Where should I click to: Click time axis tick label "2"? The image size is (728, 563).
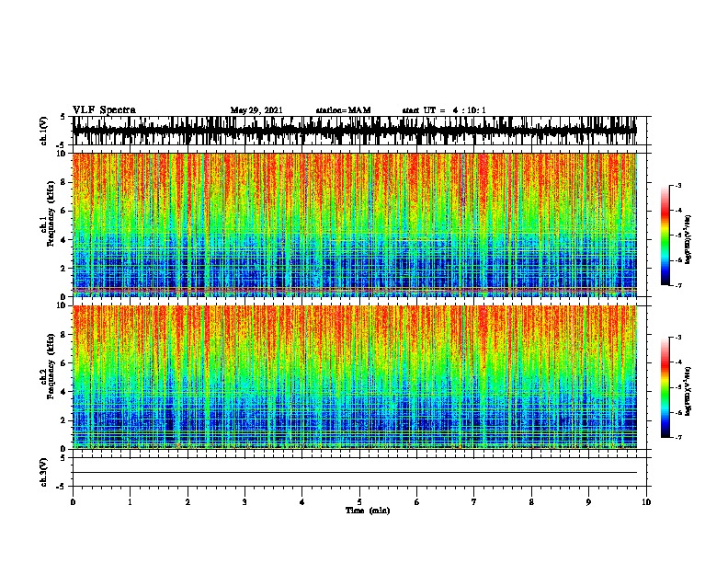tap(188, 502)
